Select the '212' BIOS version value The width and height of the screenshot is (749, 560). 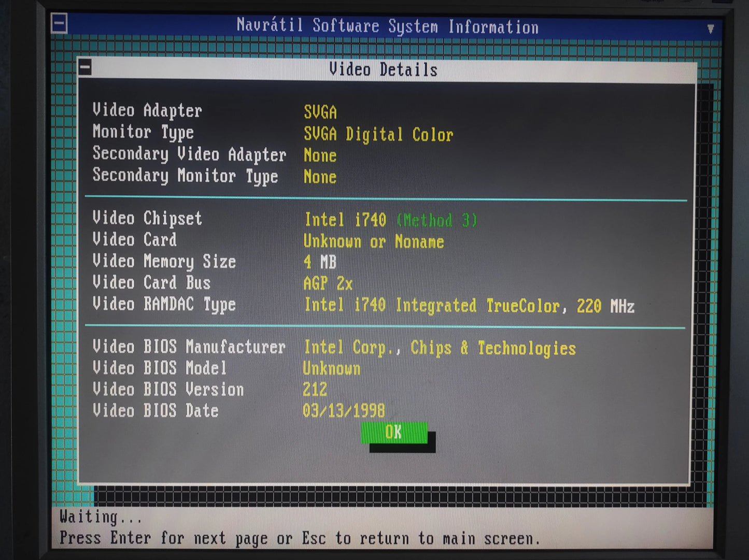coord(315,389)
